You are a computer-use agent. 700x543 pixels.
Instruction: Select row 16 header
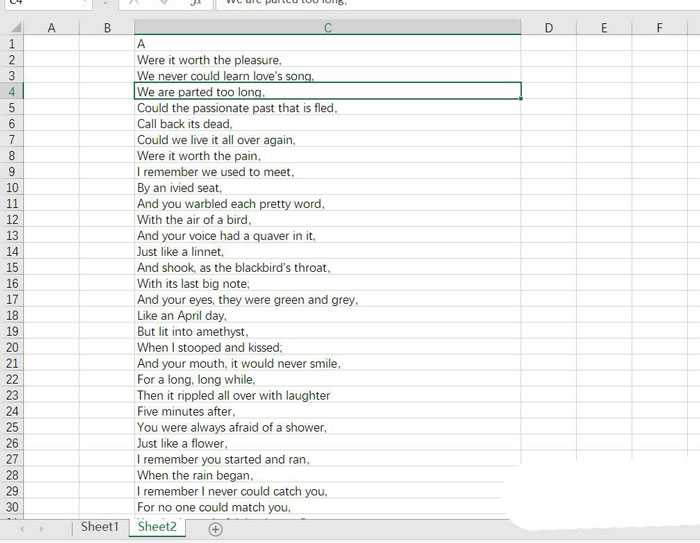tap(12, 284)
